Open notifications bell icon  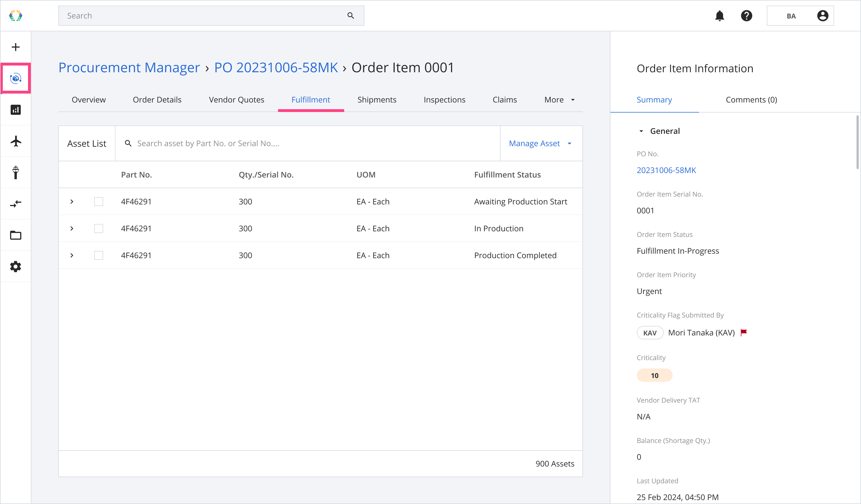pos(719,16)
